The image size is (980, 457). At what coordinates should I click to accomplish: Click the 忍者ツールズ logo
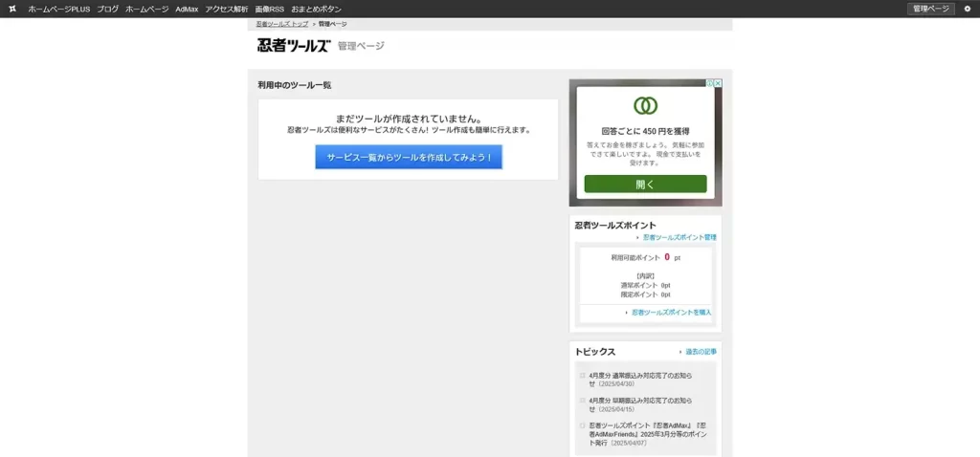(x=293, y=46)
